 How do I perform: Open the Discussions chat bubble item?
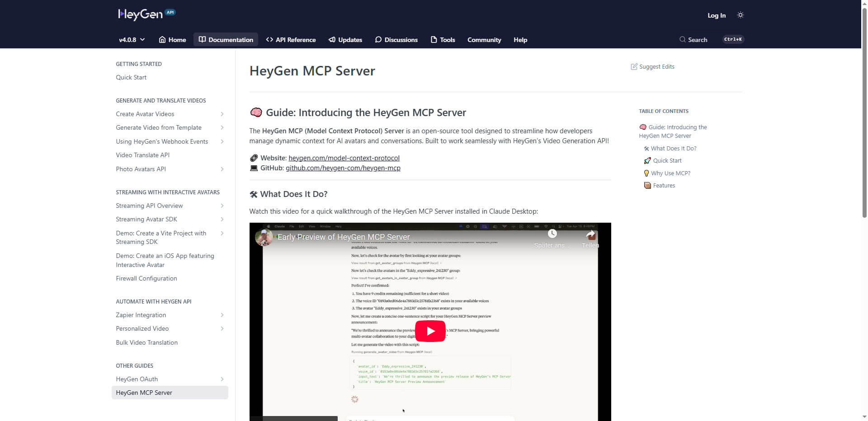(x=396, y=40)
